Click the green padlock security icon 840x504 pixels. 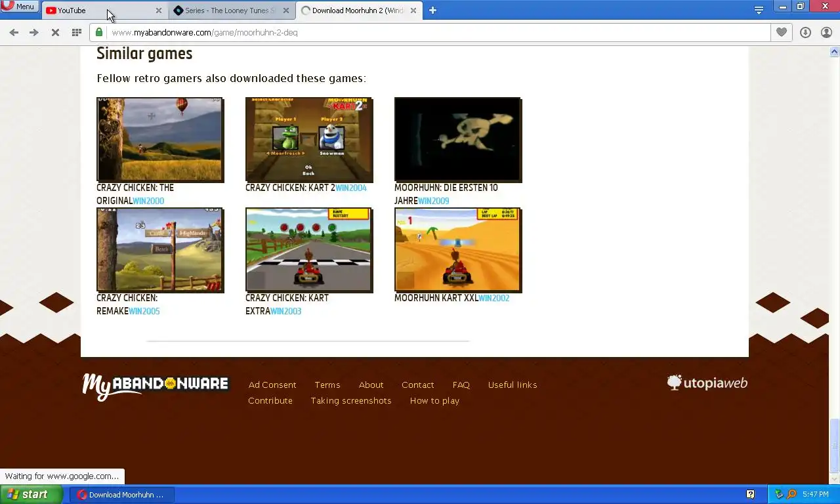coord(99,32)
